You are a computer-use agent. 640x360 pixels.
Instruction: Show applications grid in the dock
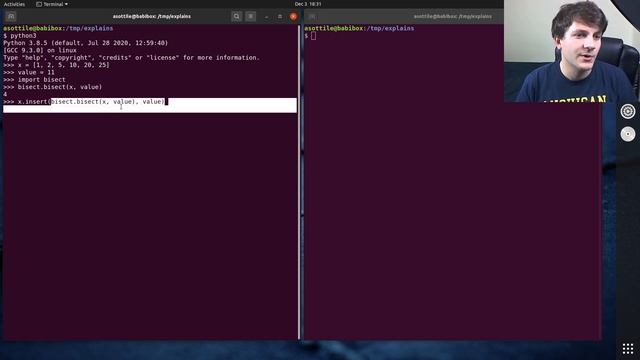coord(628,348)
